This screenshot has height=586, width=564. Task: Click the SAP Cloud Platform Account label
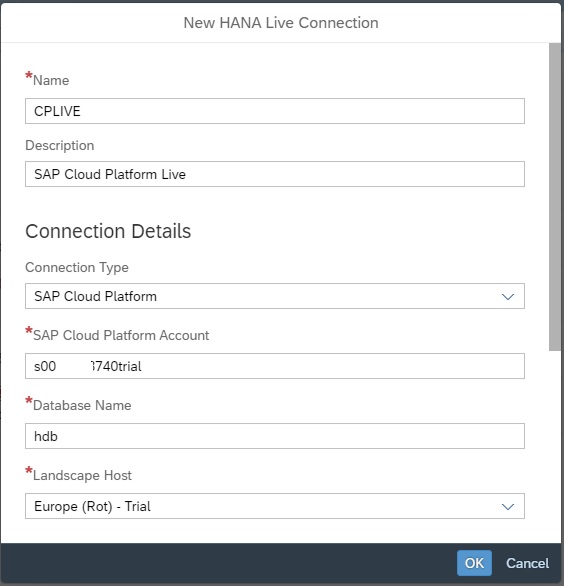click(x=121, y=335)
